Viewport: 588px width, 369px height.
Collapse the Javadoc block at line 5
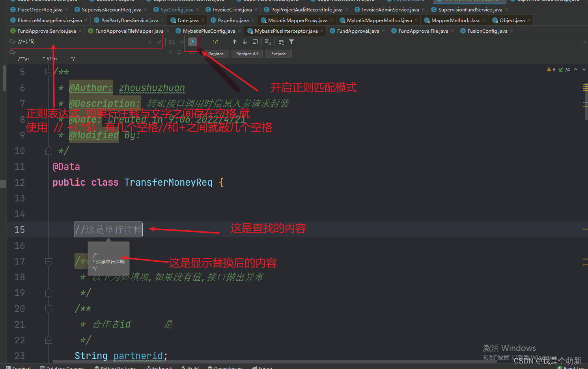click(49, 72)
